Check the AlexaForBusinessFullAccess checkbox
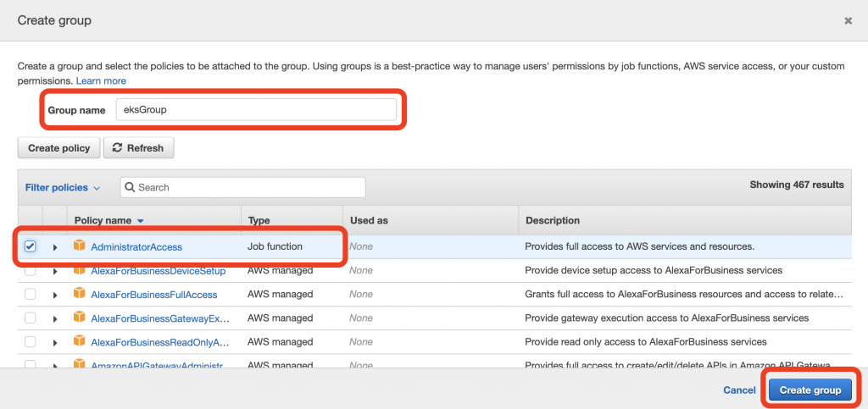The width and height of the screenshot is (868, 409). coord(31,294)
